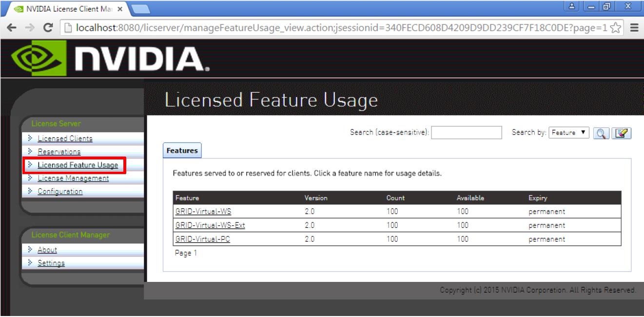Select version 2.0 in GRID-Virtual-PC row
This screenshot has height=317, width=644.
tap(309, 239)
